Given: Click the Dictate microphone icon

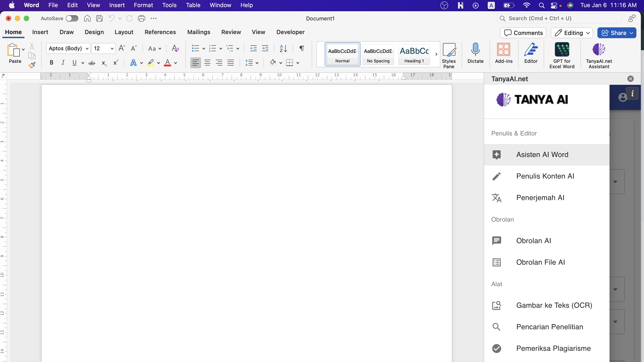Looking at the screenshot, I should (x=475, y=50).
